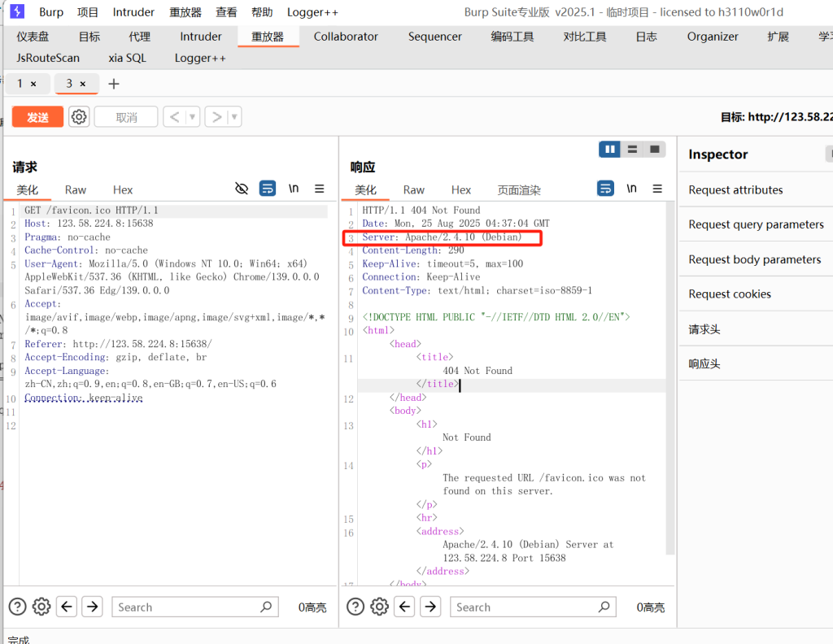Toggle non-printable \n display in request
Viewport: 833px width, 644px height.
click(293, 189)
